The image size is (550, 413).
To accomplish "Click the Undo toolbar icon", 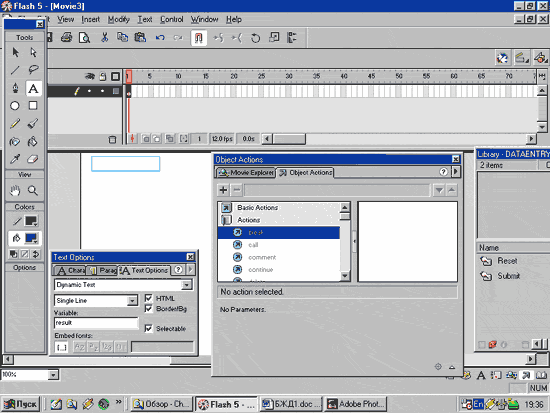I will pyautogui.click(x=160, y=37).
